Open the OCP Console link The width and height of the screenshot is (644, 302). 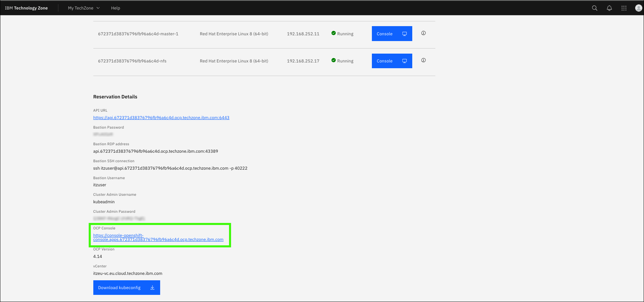click(x=158, y=238)
